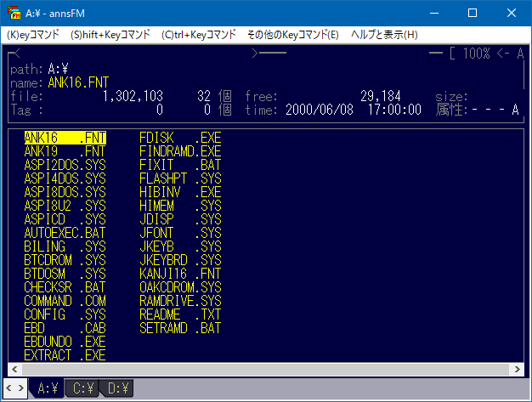
Task: Click the file total size 1,302,103
Action: tap(133, 96)
